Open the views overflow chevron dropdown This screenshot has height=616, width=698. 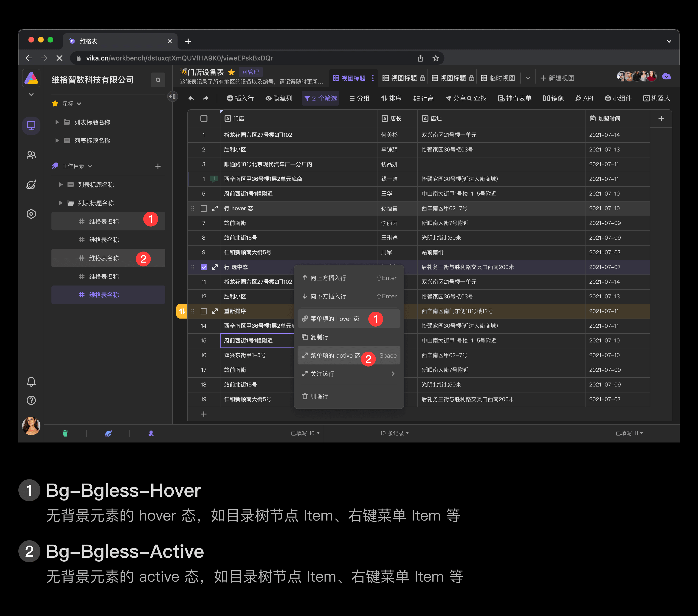tap(528, 78)
